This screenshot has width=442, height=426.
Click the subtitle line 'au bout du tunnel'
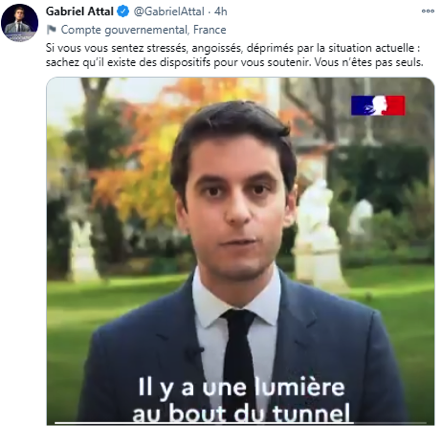tap(241, 413)
